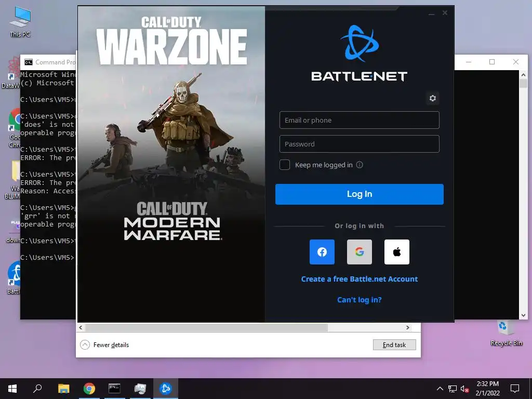The image size is (532, 399).
Task: Open the notification center icon
Action: 515,389
